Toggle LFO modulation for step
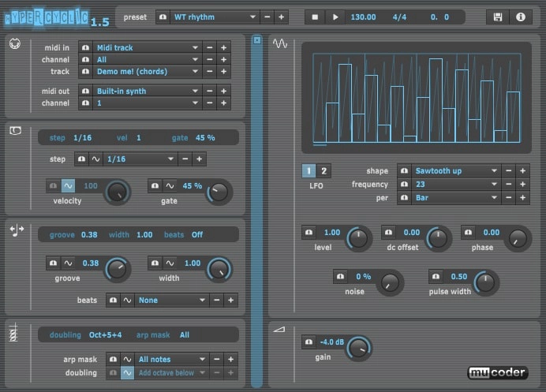The width and height of the screenshot is (546, 392). [x=95, y=159]
